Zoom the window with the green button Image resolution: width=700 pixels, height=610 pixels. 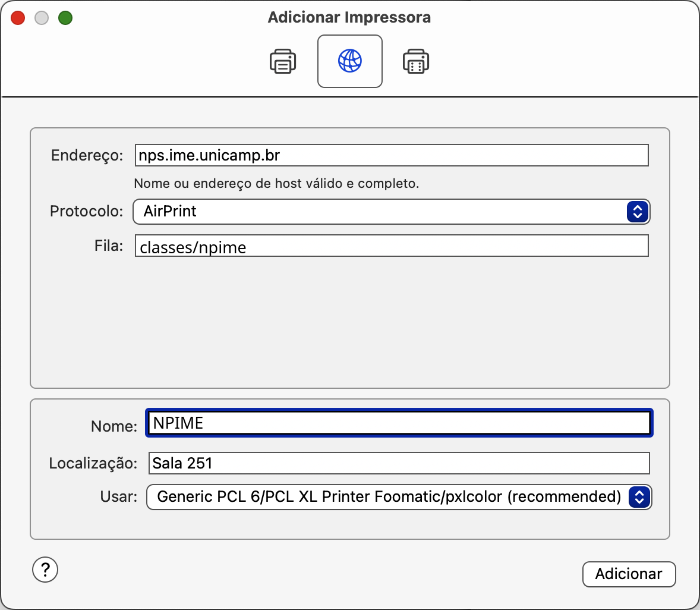[x=65, y=18]
